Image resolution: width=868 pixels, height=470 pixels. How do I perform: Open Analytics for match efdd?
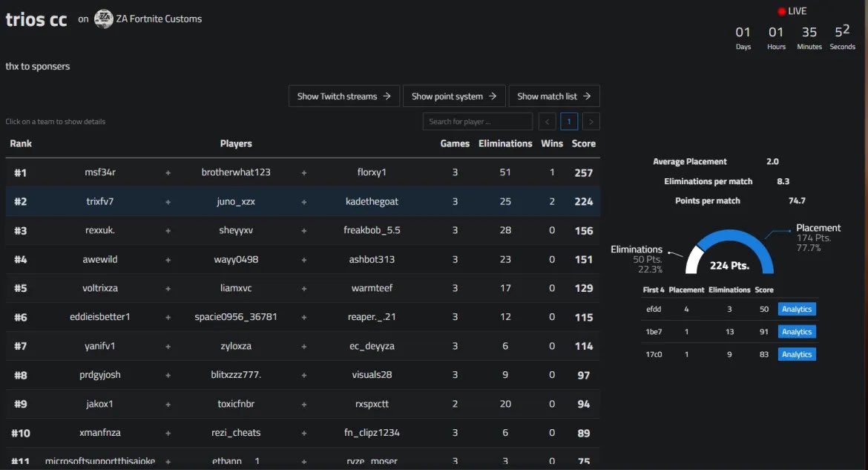pyautogui.click(x=797, y=310)
